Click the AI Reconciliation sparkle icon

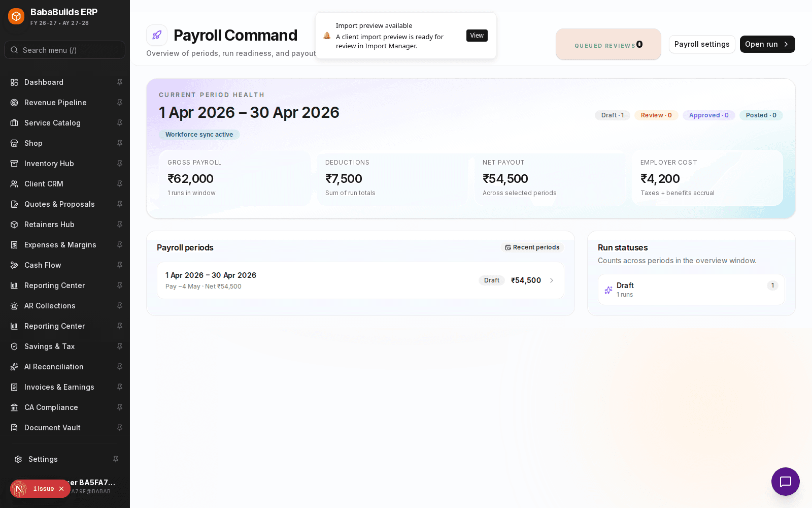point(14,367)
